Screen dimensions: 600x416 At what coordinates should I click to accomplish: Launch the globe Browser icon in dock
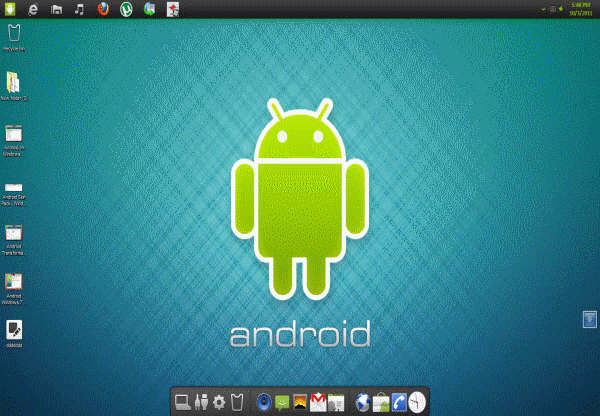point(363,403)
